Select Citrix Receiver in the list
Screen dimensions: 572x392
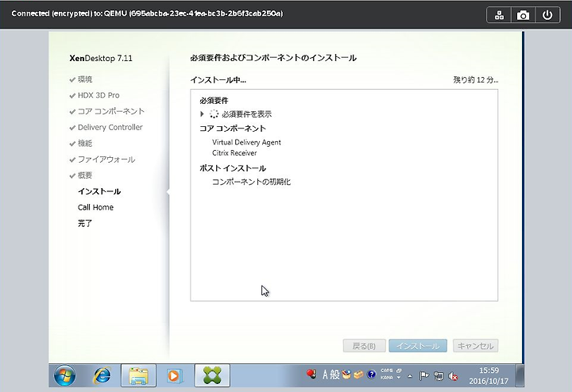234,153
